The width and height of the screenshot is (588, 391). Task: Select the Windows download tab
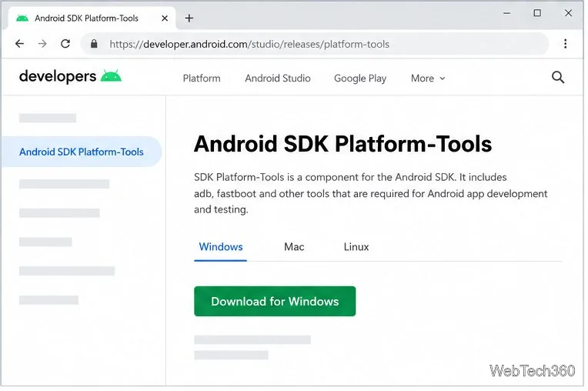[220, 246]
